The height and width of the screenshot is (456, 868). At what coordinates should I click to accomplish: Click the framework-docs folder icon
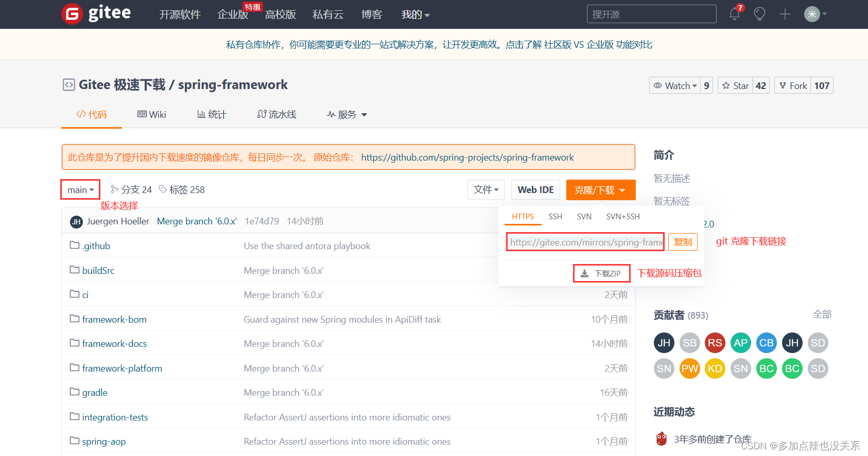click(75, 343)
